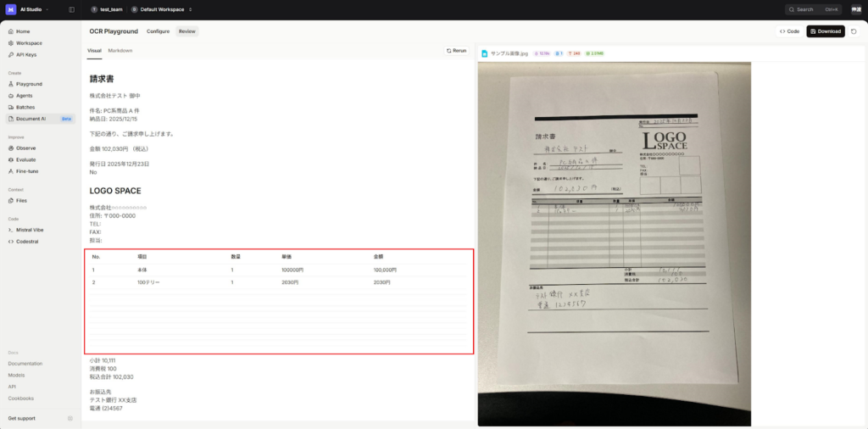The image size is (868, 429).
Task: Click Get support in the sidebar
Action: (21, 419)
